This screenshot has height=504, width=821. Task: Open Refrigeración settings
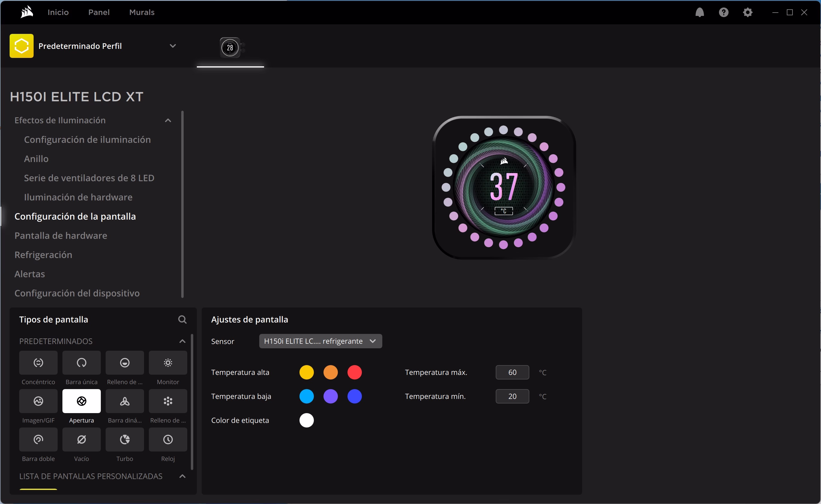[x=43, y=255]
